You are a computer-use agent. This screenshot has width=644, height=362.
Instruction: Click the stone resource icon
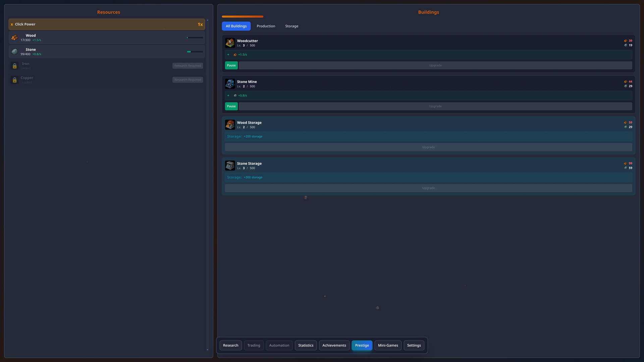coord(14,51)
